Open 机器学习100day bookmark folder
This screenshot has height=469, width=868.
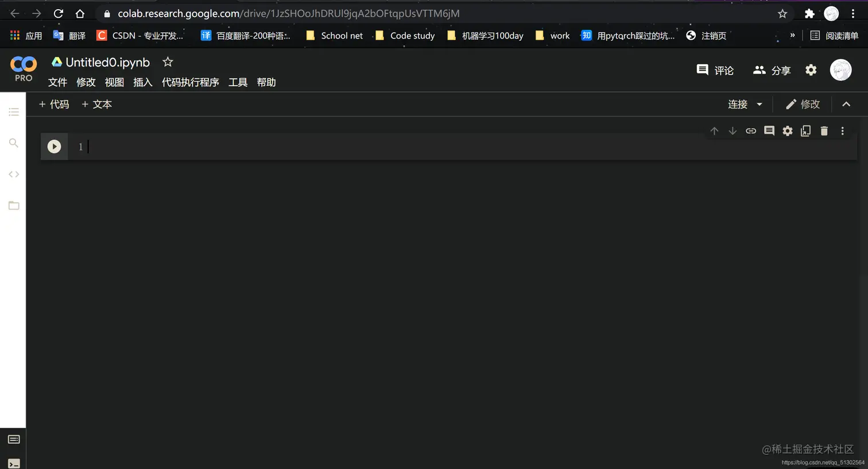[x=485, y=36]
